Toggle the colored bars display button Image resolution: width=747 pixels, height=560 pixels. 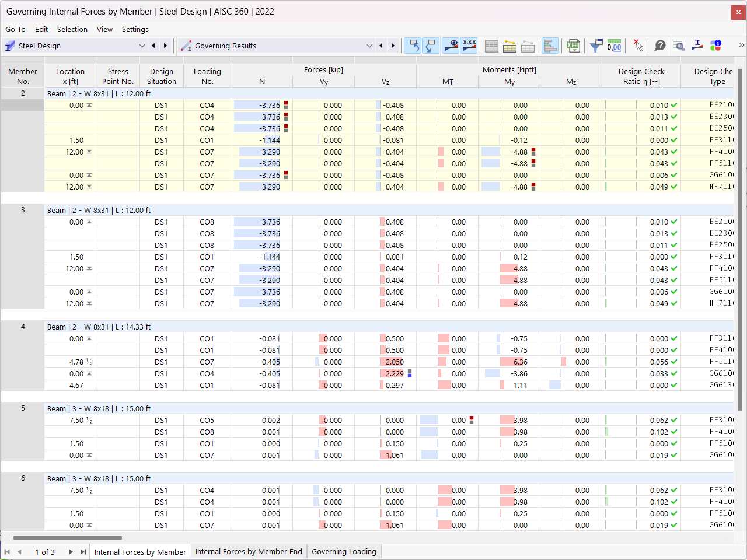tap(550, 45)
